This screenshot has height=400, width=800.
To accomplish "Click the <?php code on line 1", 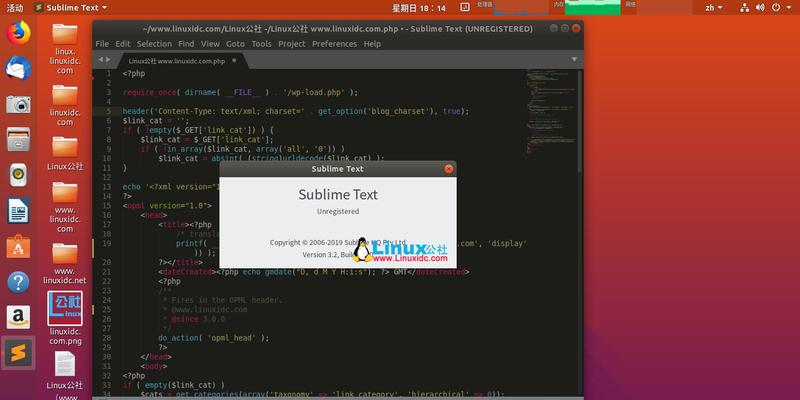I will [x=134, y=73].
